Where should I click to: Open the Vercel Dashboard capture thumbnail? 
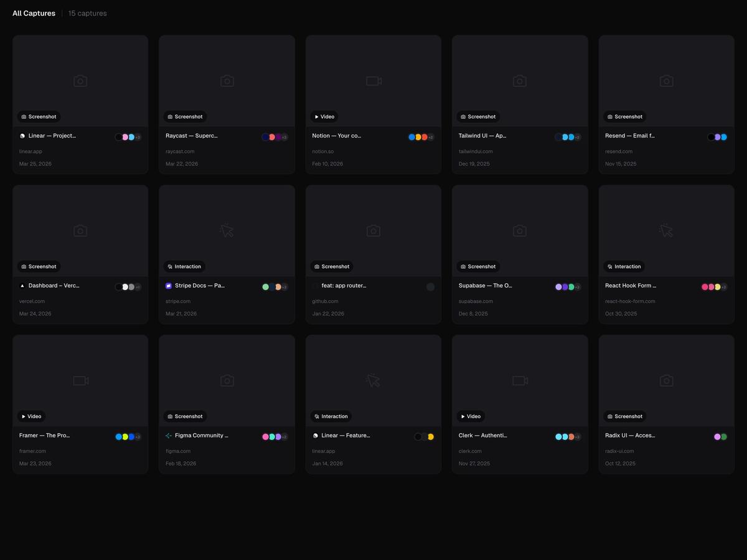[x=80, y=230]
